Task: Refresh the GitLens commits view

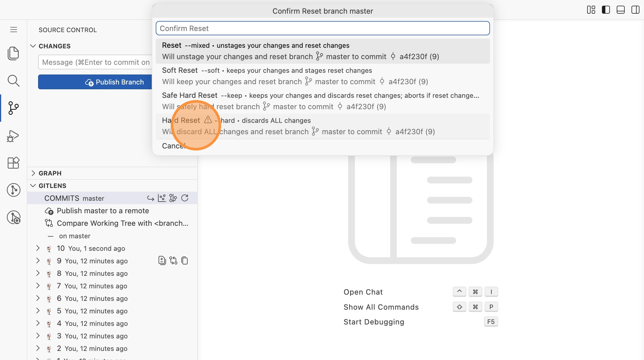Action: pyautogui.click(x=185, y=198)
